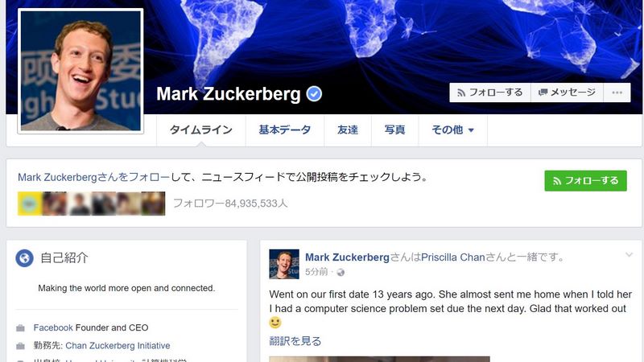Open the three-dots more options button
This screenshot has height=362, width=644.
point(617,93)
